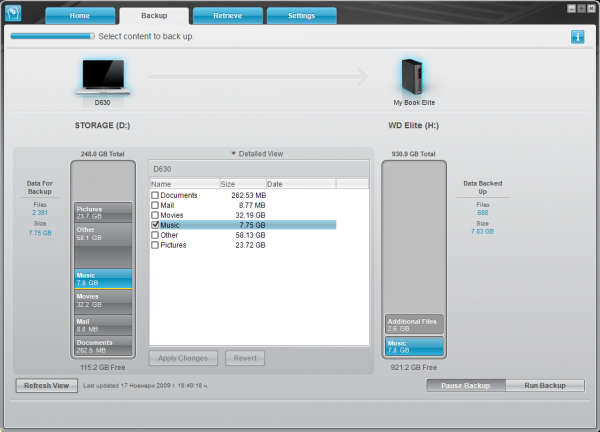Viewport: 600px width, 432px height.
Task: Switch to the Backup tab
Action: (154, 16)
